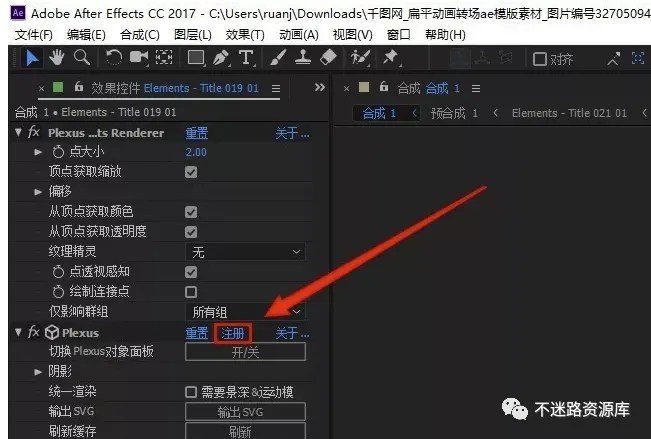Check the 需要景深&运动模 checkbox
This screenshot has width=651, height=439.
click(x=191, y=392)
